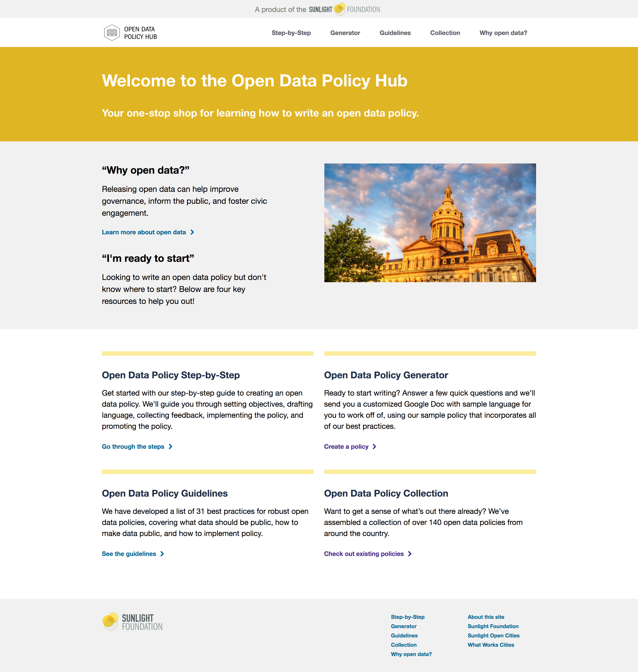The image size is (638, 672).
Task: Click 'Welcome to the Open Data Policy Hub' headline
Action: [254, 81]
